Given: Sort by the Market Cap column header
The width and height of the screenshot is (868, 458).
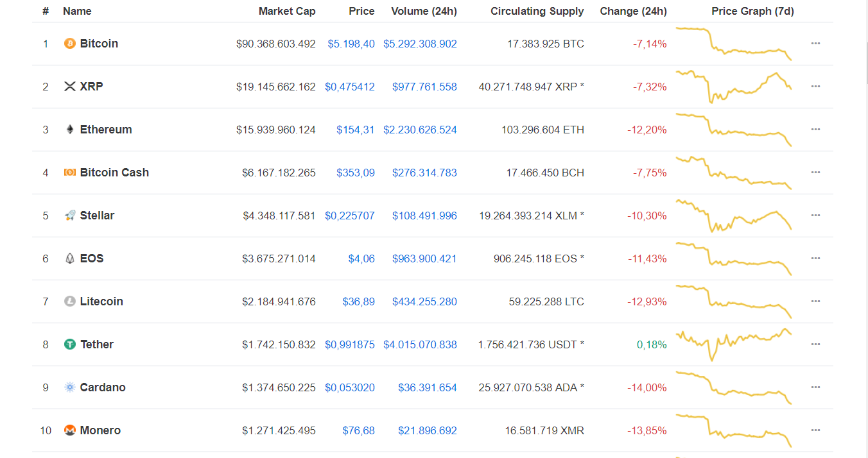Looking at the screenshot, I should [287, 11].
